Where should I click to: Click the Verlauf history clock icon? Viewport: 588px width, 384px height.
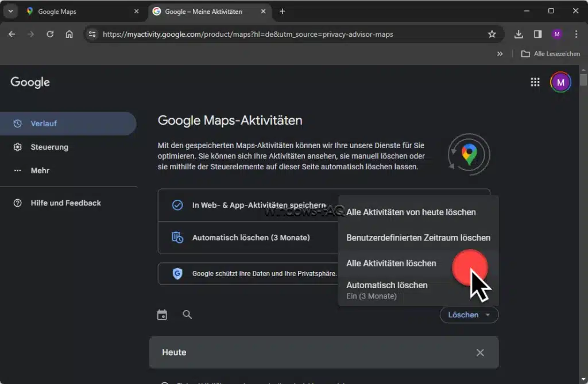[17, 123]
